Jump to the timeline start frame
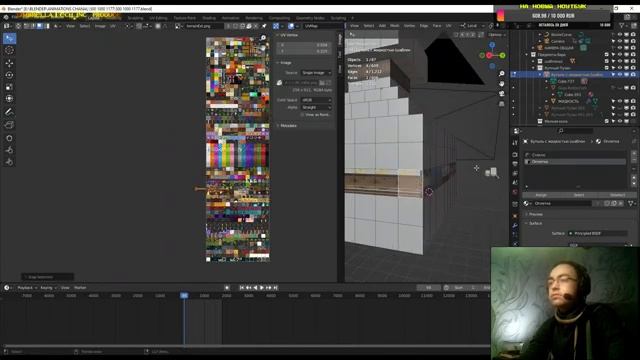 click(242, 288)
